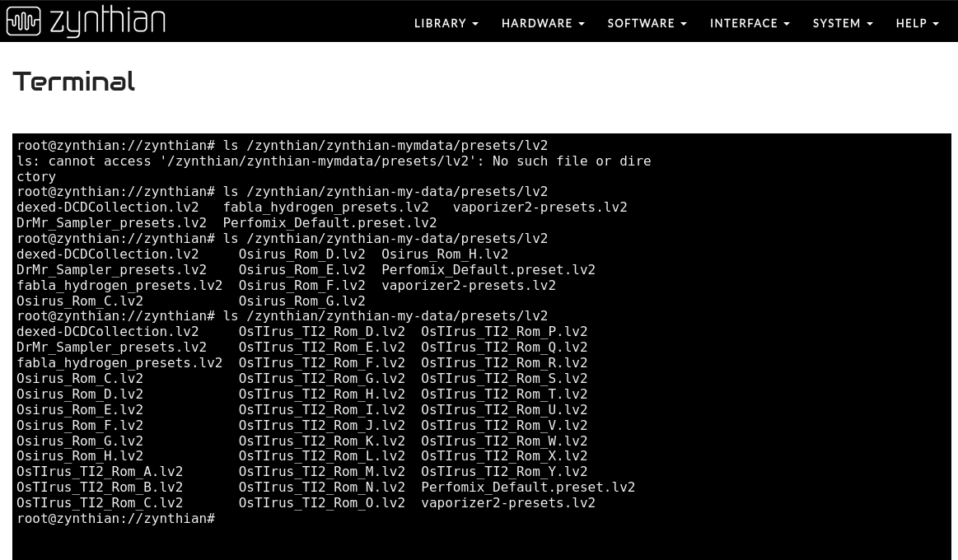Click OsTIrus_TI2_Rom_O.lv2 in terminal output
This screenshot has width=958, height=560.
click(x=321, y=503)
